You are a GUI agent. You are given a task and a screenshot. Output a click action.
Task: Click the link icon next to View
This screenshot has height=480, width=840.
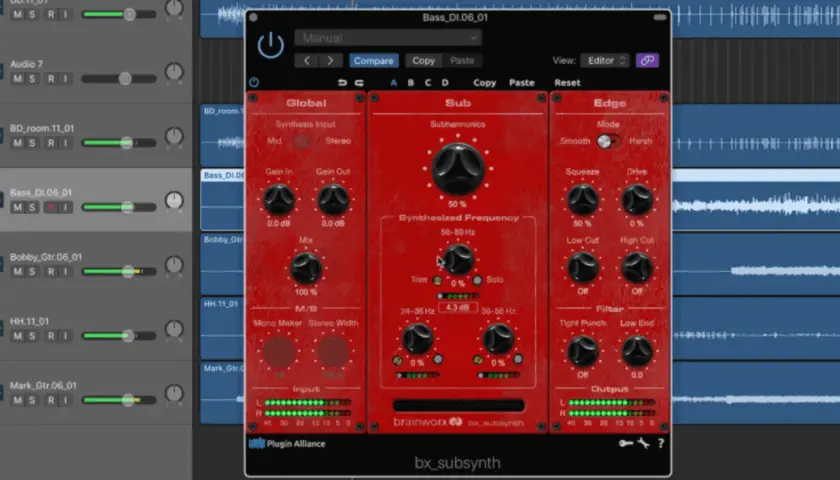647,61
